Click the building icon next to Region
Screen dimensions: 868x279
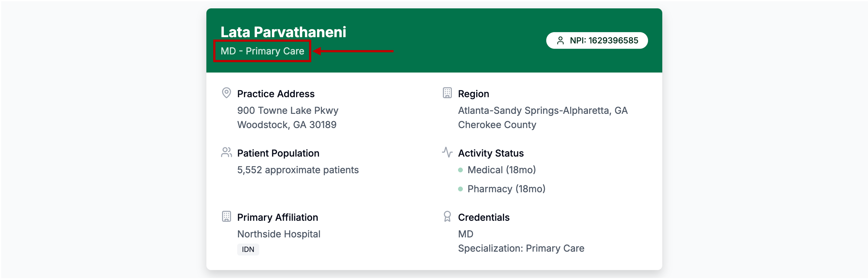coord(447,93)
